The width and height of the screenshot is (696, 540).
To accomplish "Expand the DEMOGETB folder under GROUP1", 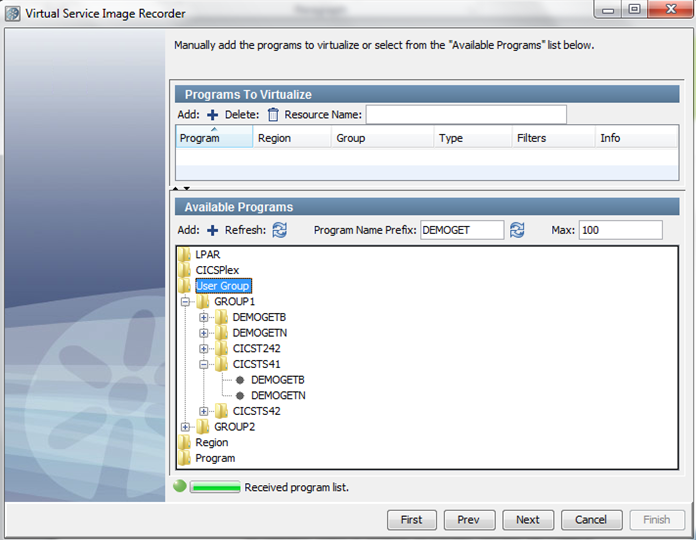I will (x=203, y=317).
